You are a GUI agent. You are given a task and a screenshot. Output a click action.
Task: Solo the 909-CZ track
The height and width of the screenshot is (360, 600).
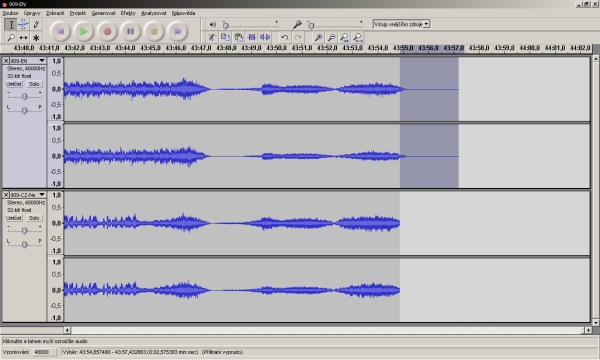tap(34, 218)
